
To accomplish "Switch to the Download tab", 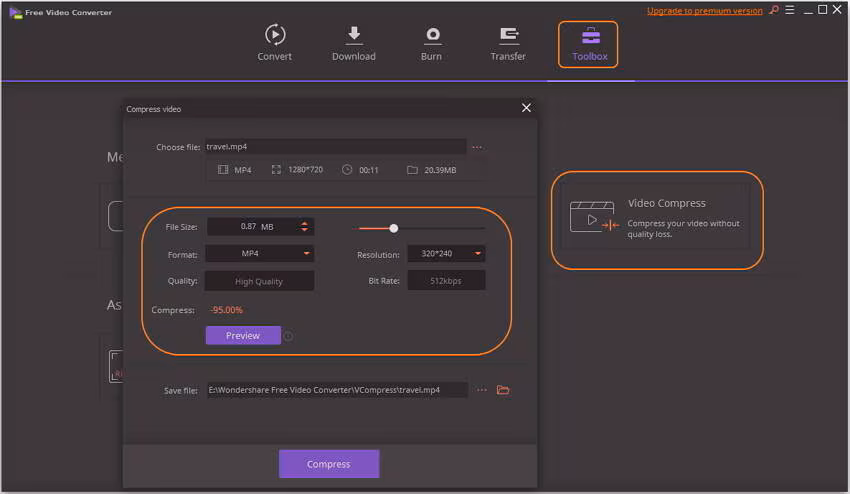I will point(353,43).
